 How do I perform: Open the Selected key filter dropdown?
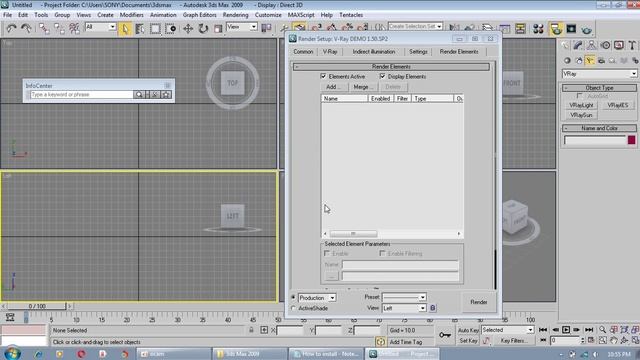(508, 330)
